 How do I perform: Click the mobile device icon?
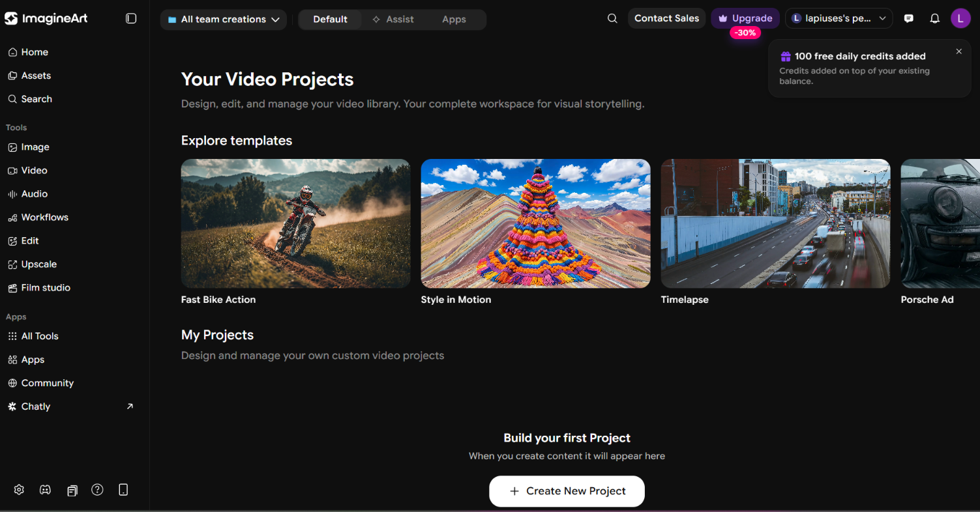coord(123,490)
